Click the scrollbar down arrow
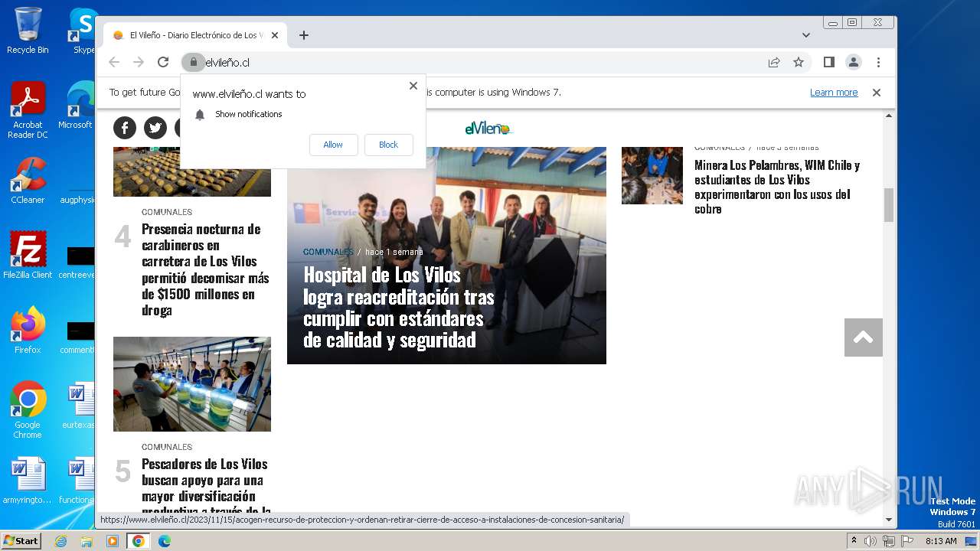Screen dimensions: 980x551 (889, 520)
